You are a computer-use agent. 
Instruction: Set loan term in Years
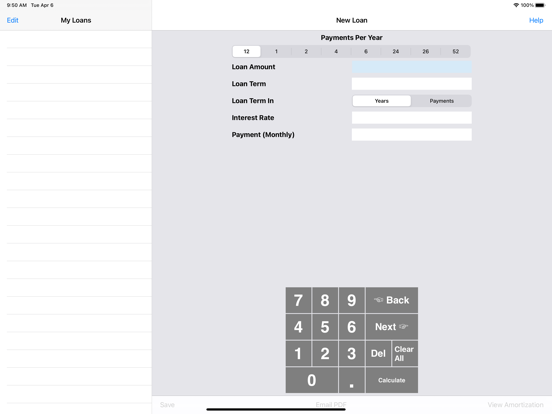[382, 101]
